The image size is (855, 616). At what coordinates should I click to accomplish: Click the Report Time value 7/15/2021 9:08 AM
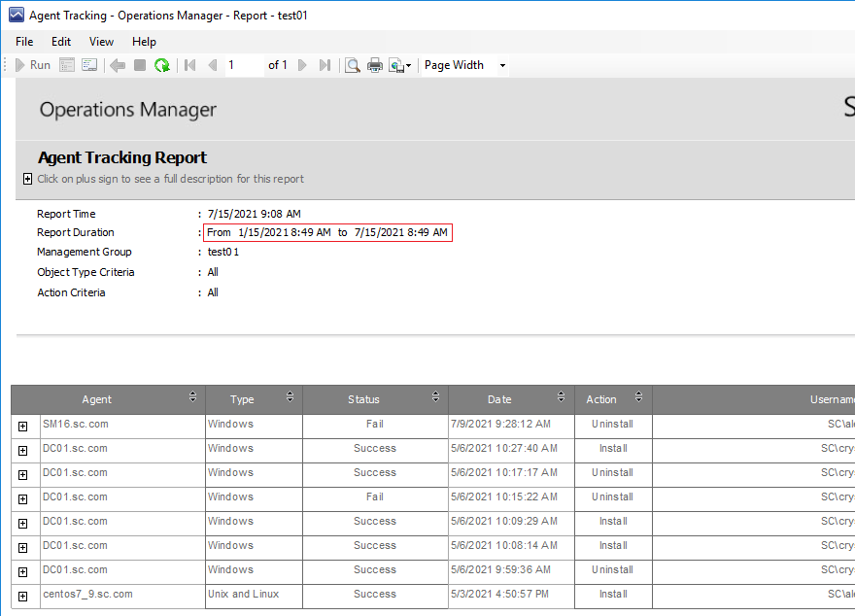coord(255,214)
